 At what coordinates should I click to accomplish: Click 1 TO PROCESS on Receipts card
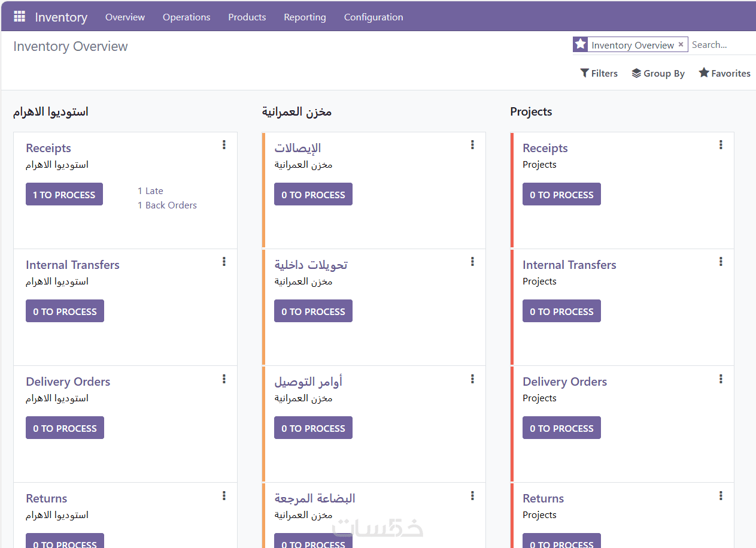[x=64, y=194]
